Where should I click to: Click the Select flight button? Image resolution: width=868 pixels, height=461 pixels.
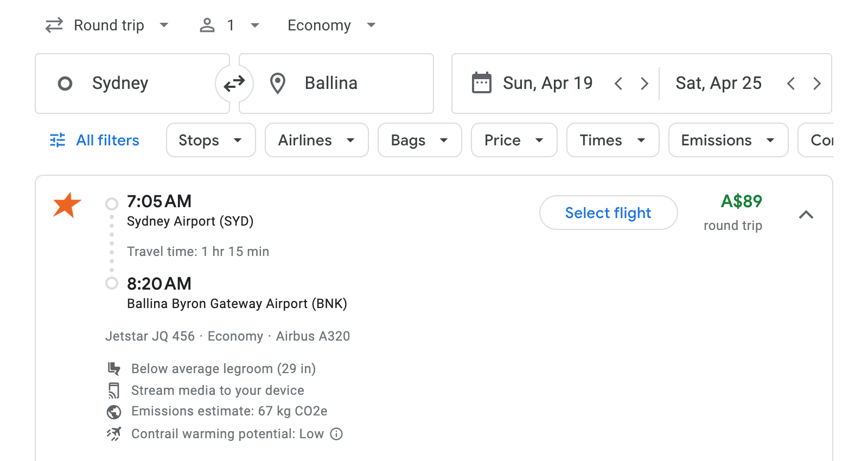pos(608,213)
